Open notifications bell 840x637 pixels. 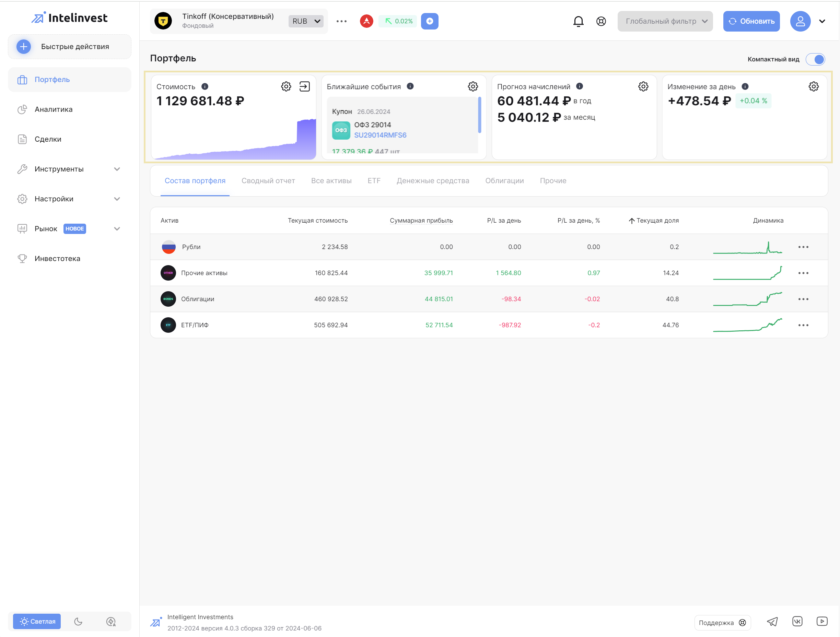pyautogui.click(x=578, y=21)
